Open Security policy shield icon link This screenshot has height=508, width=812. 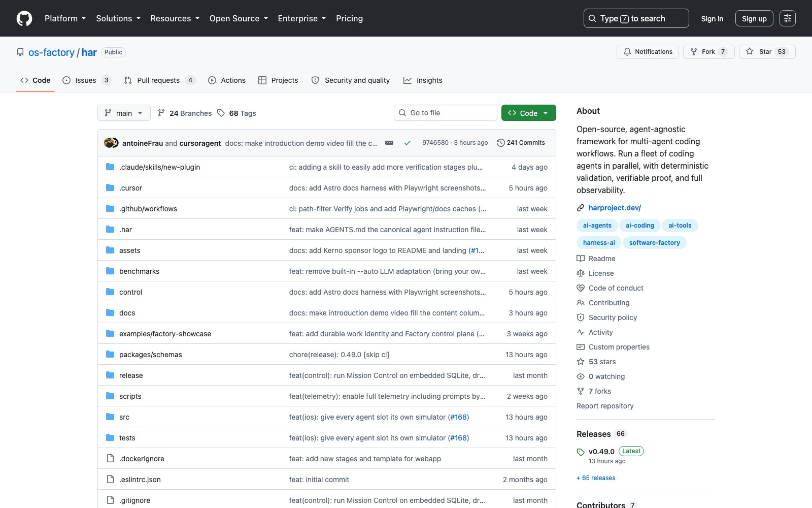pyautogui.click(x=581, y=317)
